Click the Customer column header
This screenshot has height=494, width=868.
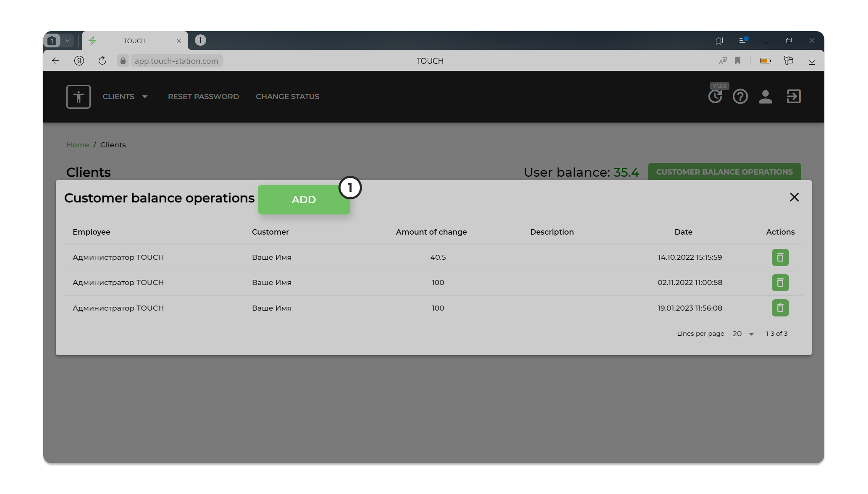[270, 232]
